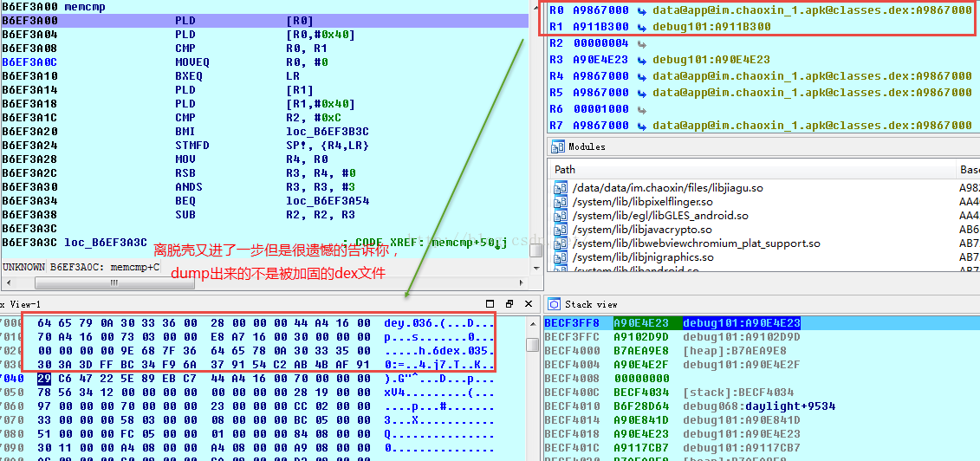Click the Stack view panel icon
980x461 pixels.
pyautogui.click(x=554, y=304)
